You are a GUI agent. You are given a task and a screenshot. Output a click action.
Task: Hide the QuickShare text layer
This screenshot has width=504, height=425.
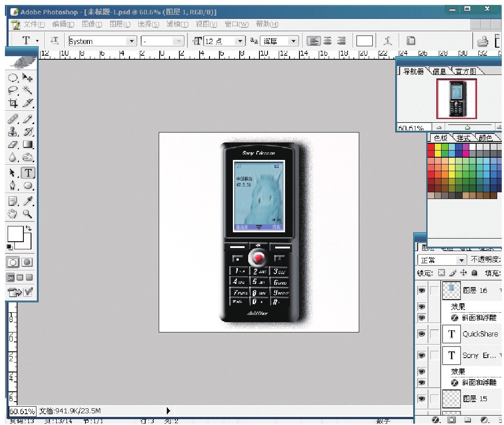pyautogui.click(x=422, y=334)
